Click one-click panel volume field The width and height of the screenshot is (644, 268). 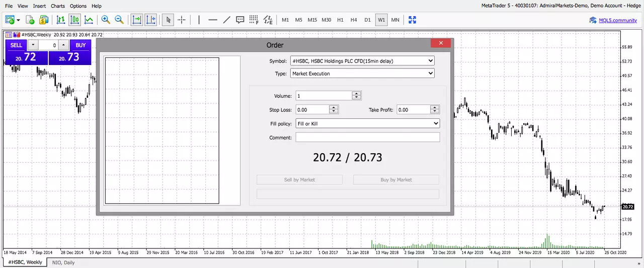[48, 45]
